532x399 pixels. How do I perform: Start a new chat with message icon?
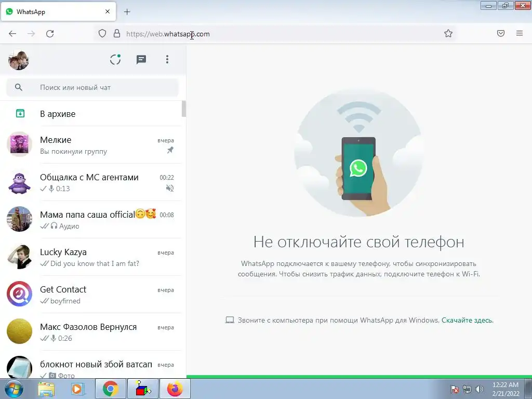[x=141, y=60]
